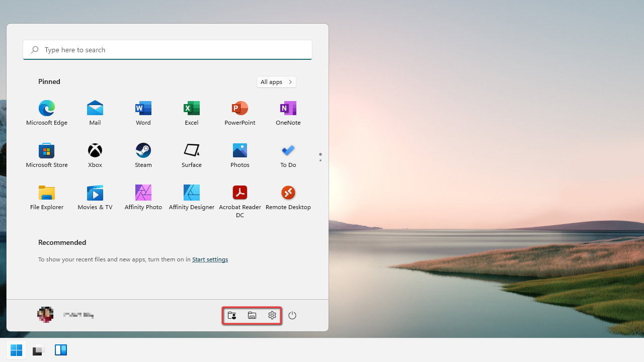Open the Documents shortcut next to power button
Screen dimensions: 644x362
coord(252,315)
